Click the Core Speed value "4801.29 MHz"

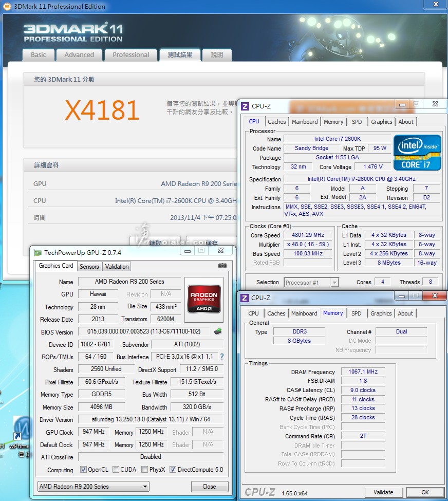click(x=308, y=235)
